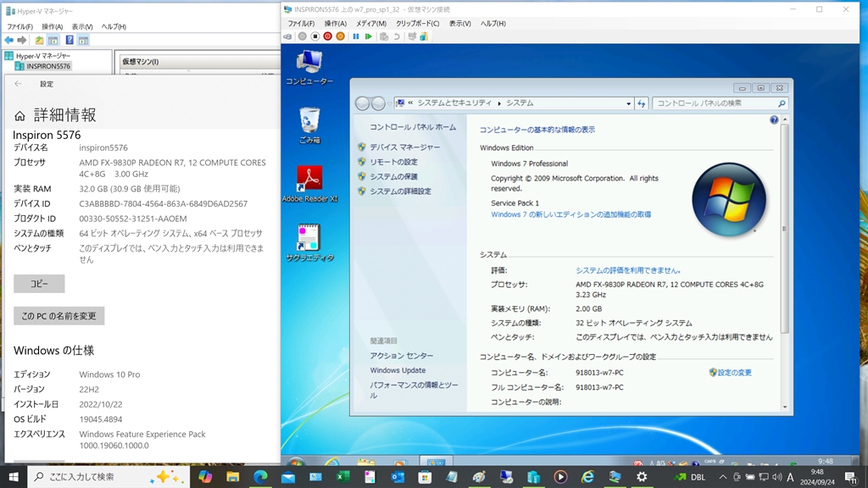Open the Adobe Reader XI desktop shortcut

309,184
